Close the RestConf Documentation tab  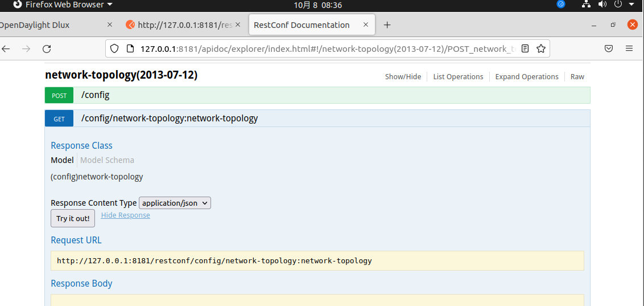[x=366, y=25]
